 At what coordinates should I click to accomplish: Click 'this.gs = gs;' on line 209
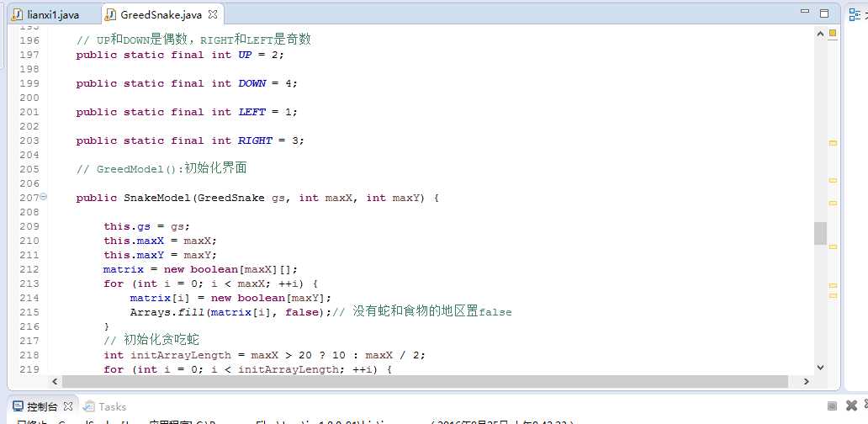[x=146, y=226]
